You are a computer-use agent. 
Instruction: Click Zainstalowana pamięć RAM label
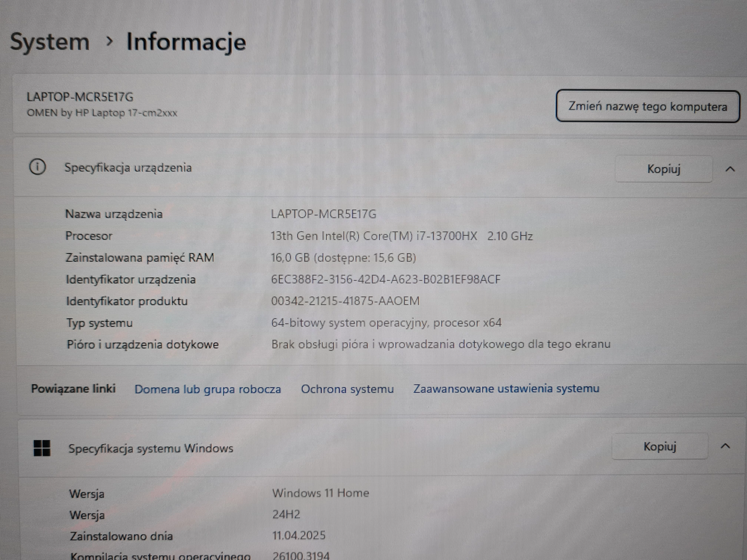pyautogui.click(x=140, y=258)
